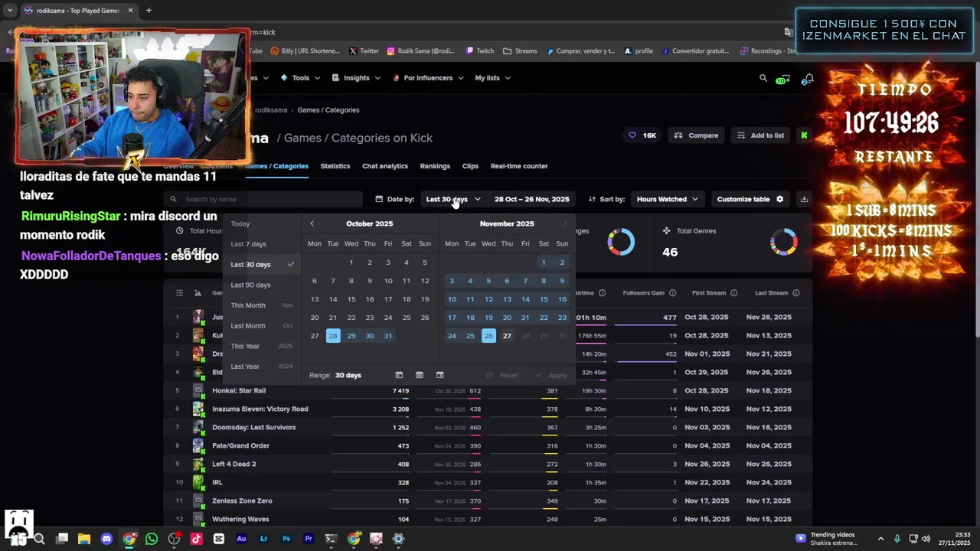Open TikTok from the taskbar
Viewport: 980px width, 551px height.
196,539
